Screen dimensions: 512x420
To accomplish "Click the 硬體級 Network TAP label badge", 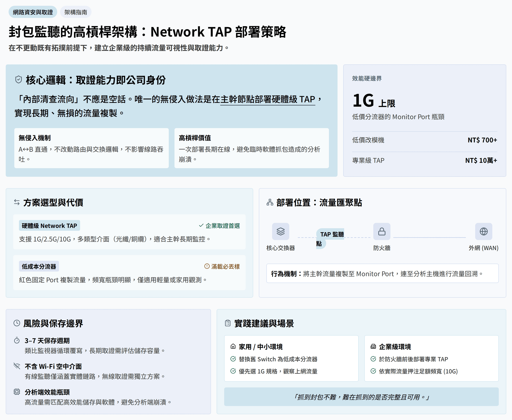I will pyautogui.click(x=49, y=226).
